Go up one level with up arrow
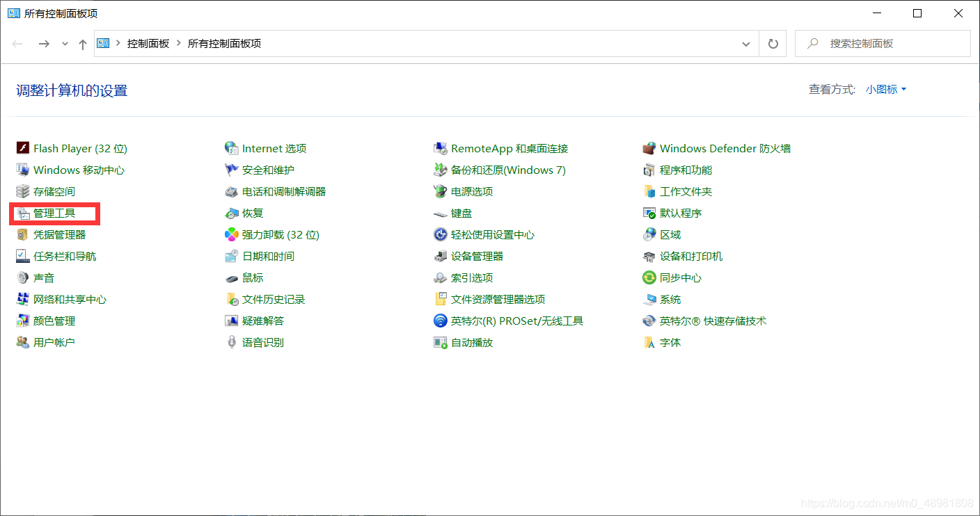Screen dimensions: 980x516 [x=83, y=44]
